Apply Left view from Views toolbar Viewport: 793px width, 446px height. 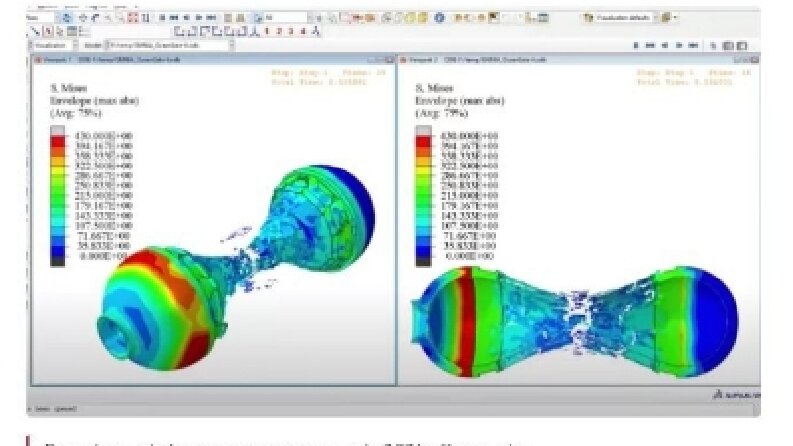(229, 31)
